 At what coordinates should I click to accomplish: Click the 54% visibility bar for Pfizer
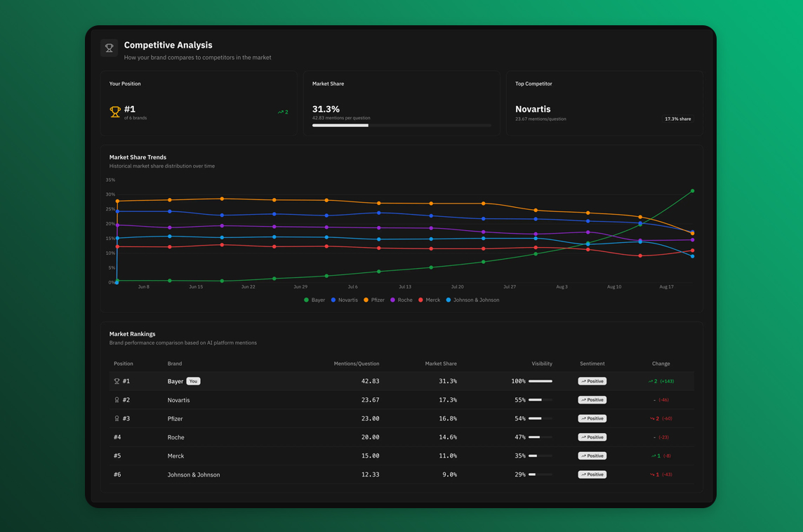(540, 418)
